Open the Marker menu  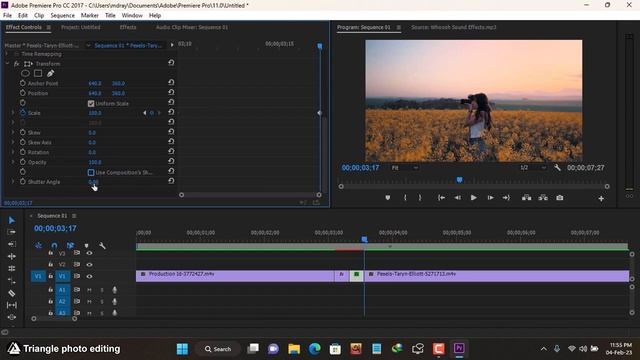pos(89,16)
